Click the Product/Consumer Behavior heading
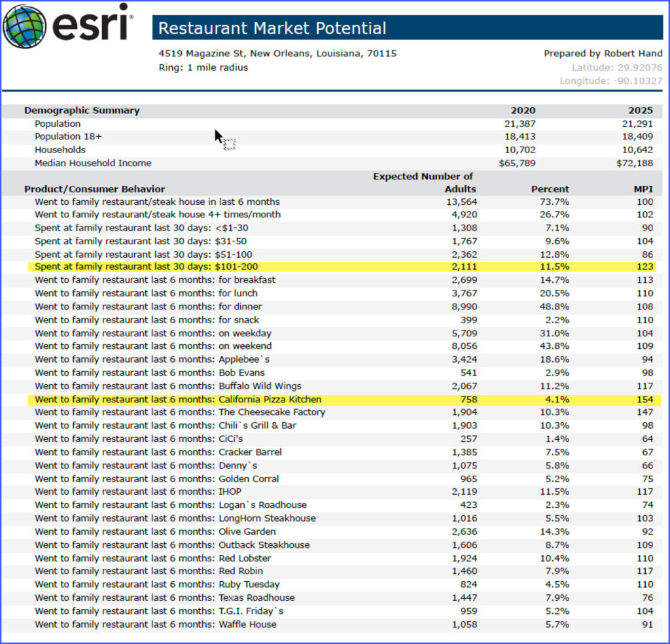670x644 pixels. 94,189
